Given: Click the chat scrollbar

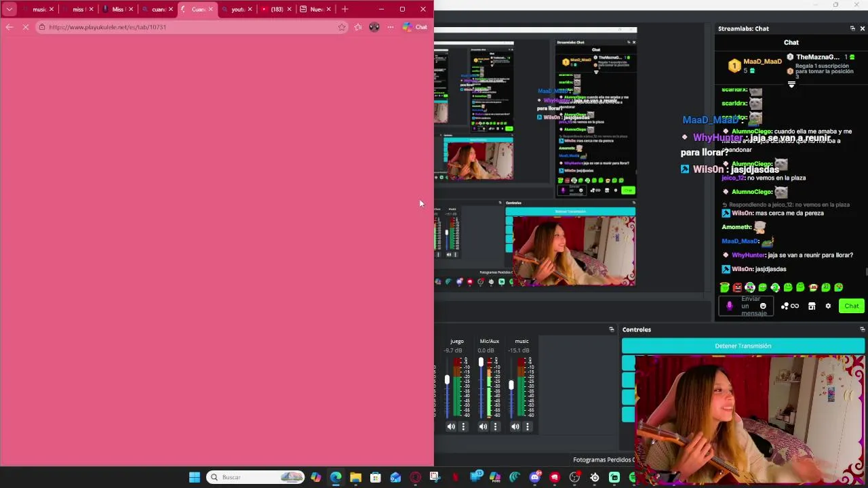Looking at the screenshot, I should click(866, 272).
